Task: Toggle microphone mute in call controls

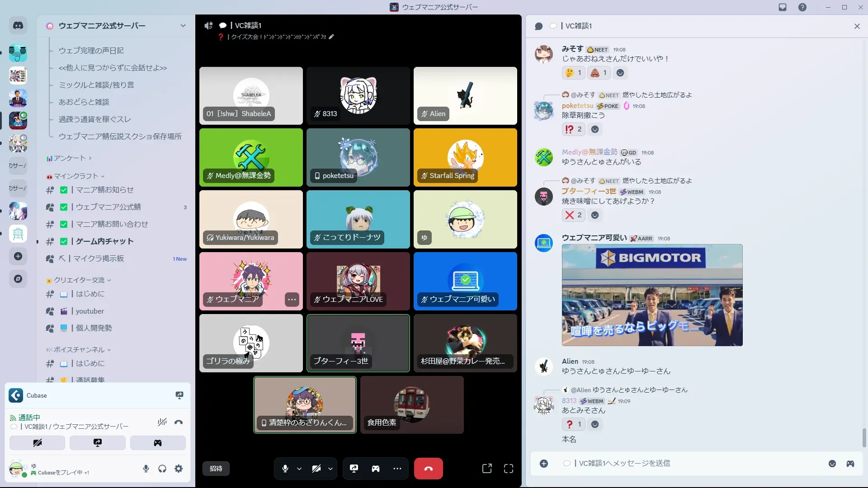Action: [x=285, y=469]
